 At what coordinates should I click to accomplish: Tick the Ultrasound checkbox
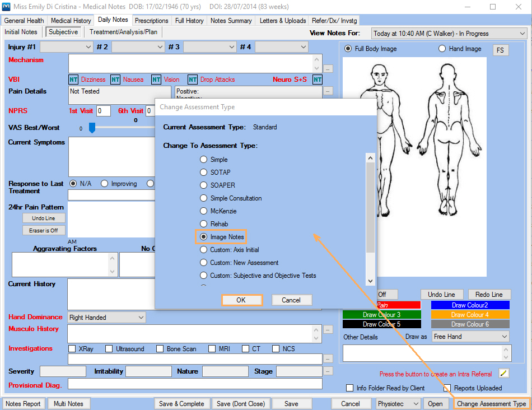click(x=109, y=348)
